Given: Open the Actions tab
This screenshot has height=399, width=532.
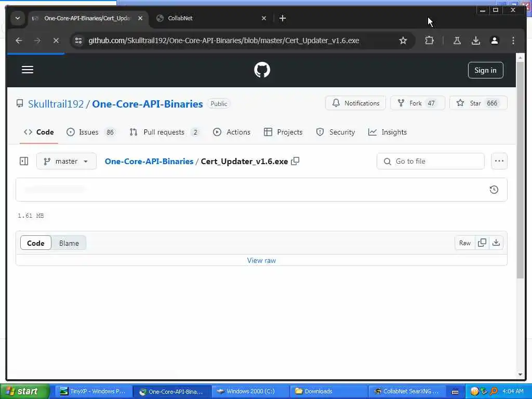Looking at the screenshot, I should (x=231, y=132).
